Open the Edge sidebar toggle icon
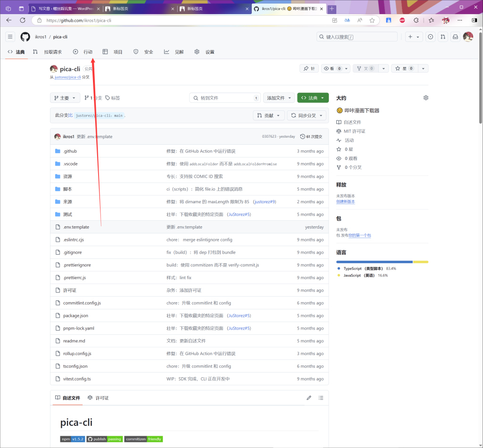The image size is (483, 448). tap(475, 20)
